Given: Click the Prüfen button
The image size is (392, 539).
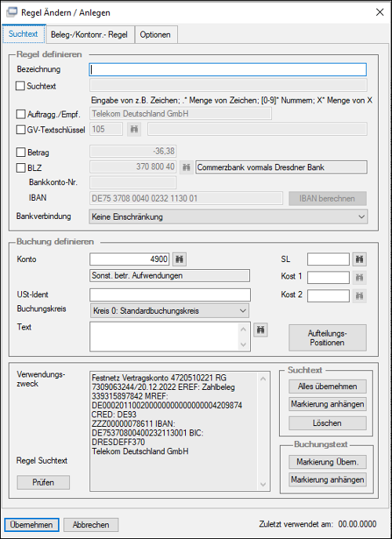Looking at the screenshot, I should pos(43,483).
